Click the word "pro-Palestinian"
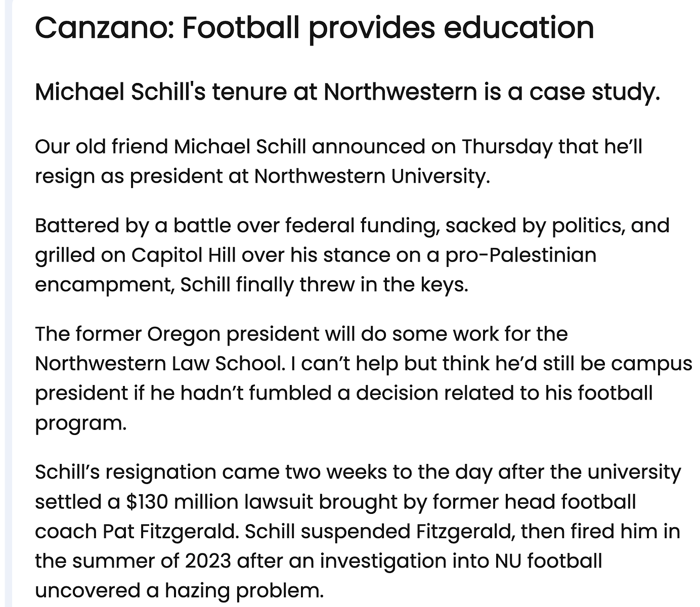This screenshot has height=607, width=700. point(520,255)
